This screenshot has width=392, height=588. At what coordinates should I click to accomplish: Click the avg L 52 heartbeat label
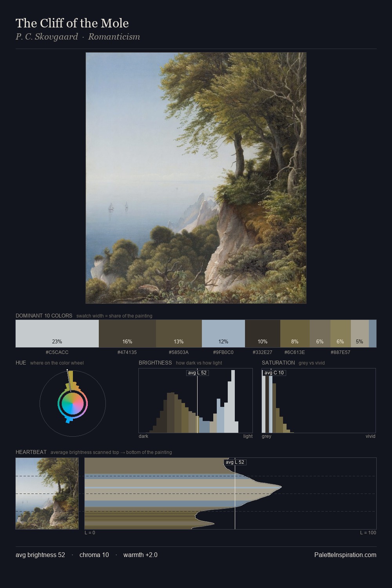(235, 462)
